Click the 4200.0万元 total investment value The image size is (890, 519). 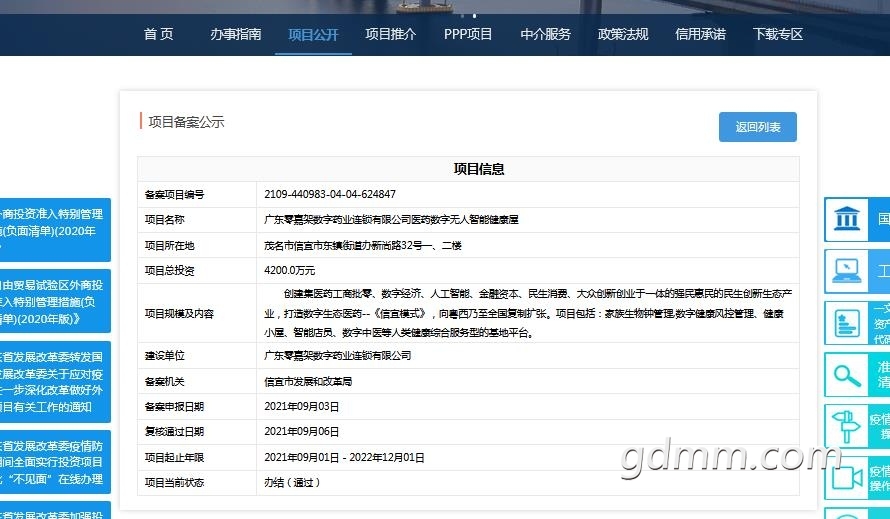(x=289, y=270)
